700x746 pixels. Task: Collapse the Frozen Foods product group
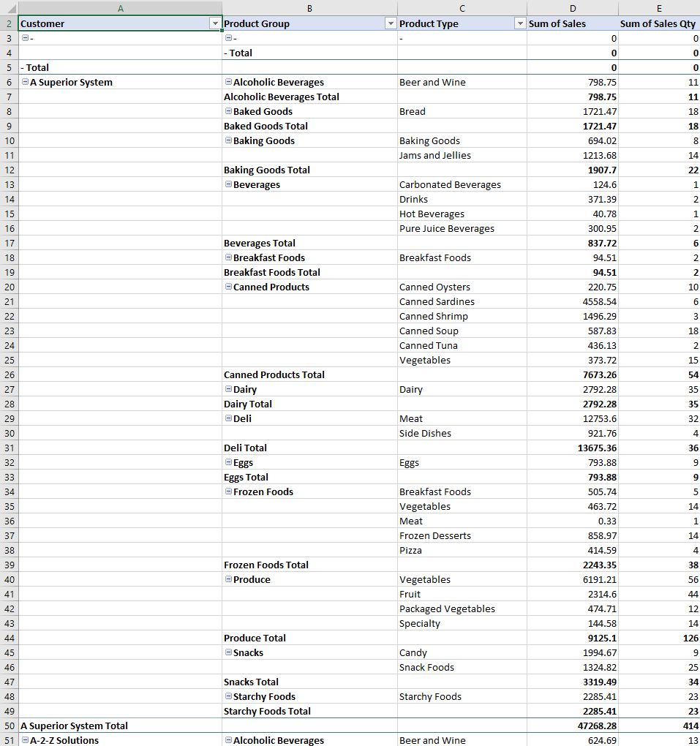point(228,491)
